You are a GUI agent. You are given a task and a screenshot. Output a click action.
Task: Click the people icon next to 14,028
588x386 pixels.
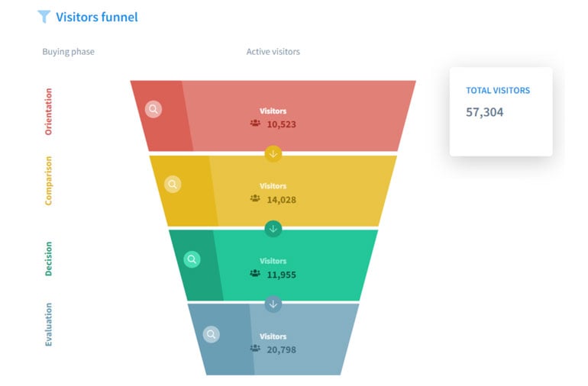[255, 198]
